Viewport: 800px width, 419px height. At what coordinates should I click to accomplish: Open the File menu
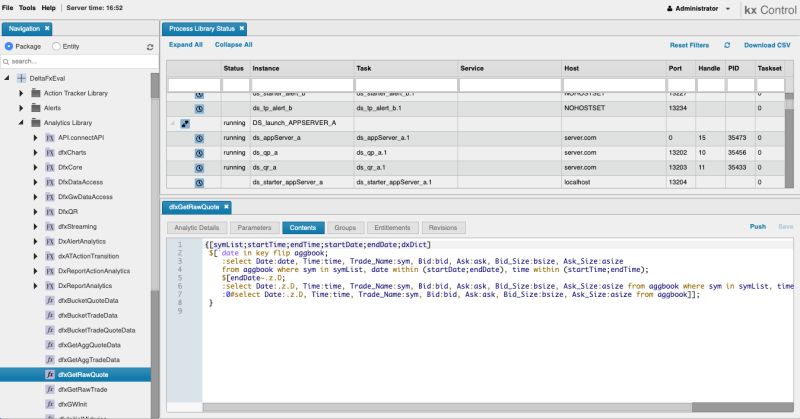(x=8, y=8)
